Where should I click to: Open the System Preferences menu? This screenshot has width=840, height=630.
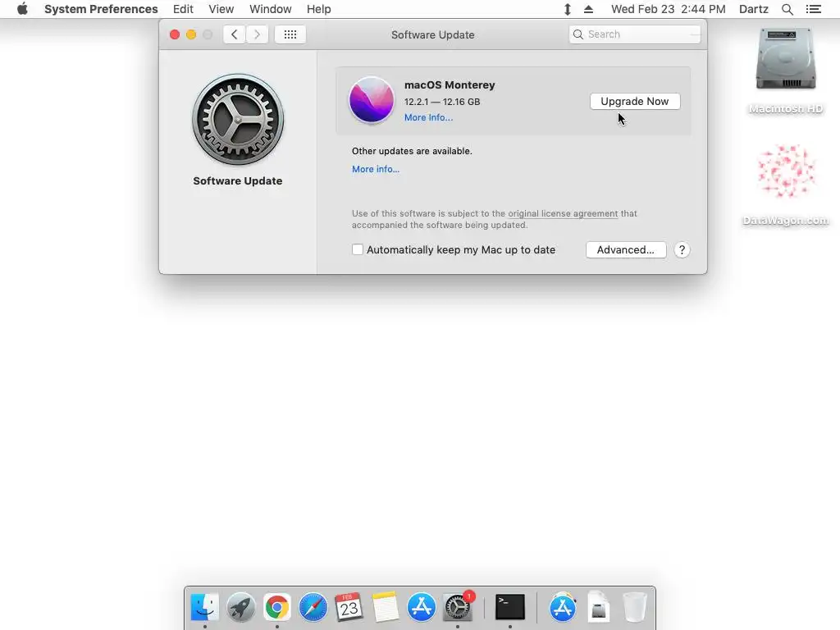click(101, 9)
